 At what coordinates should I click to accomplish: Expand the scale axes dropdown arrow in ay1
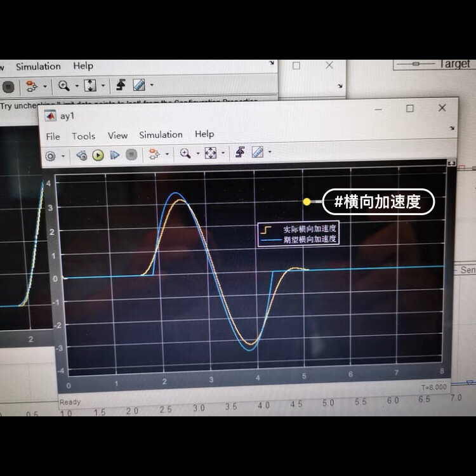[x=223, y=153]
